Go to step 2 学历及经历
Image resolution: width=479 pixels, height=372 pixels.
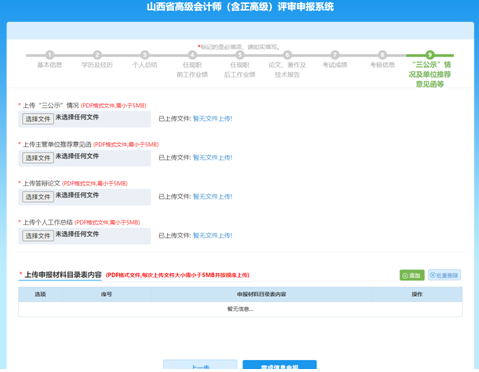[x=97, y=55]
